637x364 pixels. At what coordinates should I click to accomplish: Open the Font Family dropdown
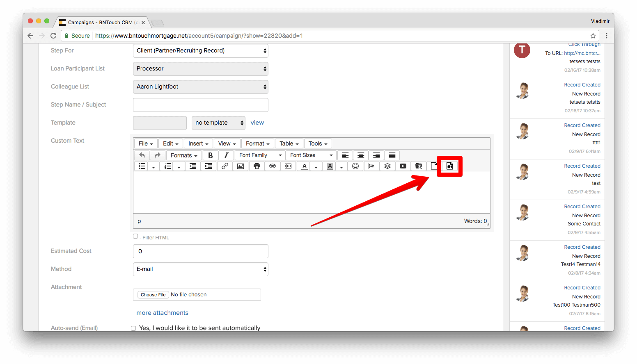[x=260, y=155]
